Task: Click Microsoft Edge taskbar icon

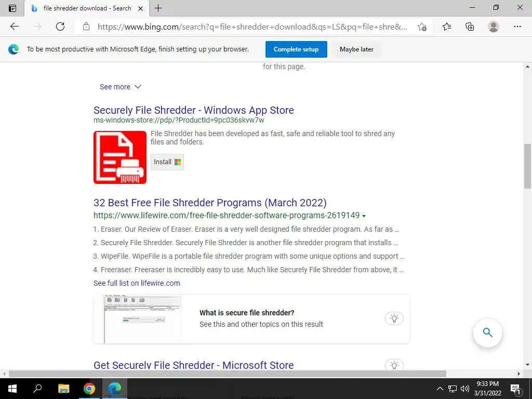Action: click(115, 389)
